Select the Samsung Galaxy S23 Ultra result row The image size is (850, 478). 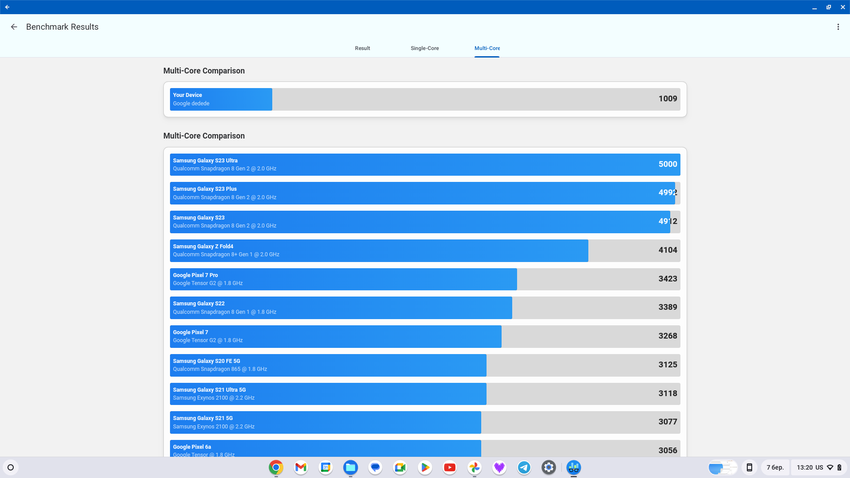click(x=425, y=164)
